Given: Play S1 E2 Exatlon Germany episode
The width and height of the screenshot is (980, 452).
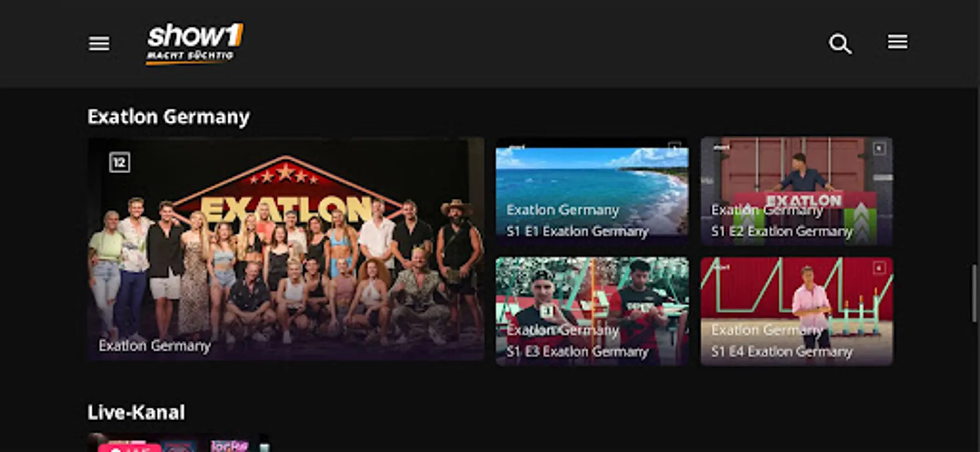Looking at the screenshot, I should click(x=796, y=191).
